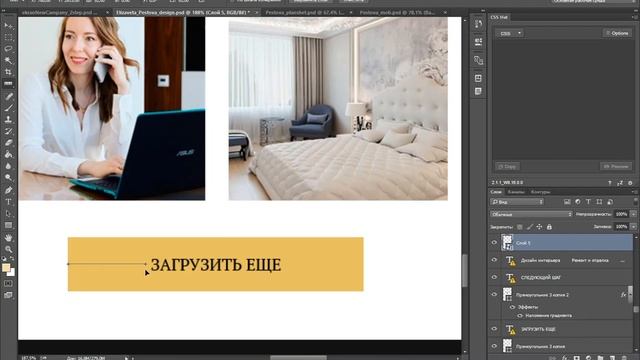
Task: Select the Healing Brush tool
Action: [8, 97]
